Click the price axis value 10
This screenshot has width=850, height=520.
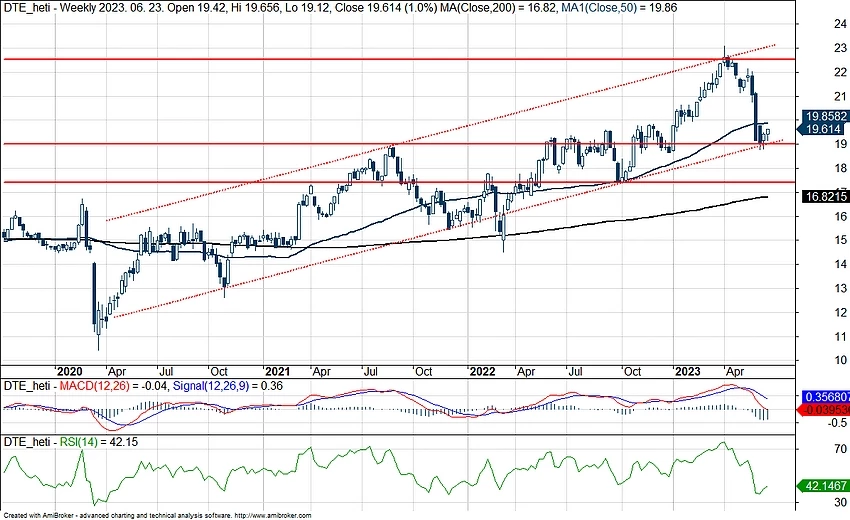tap(840, 360)
